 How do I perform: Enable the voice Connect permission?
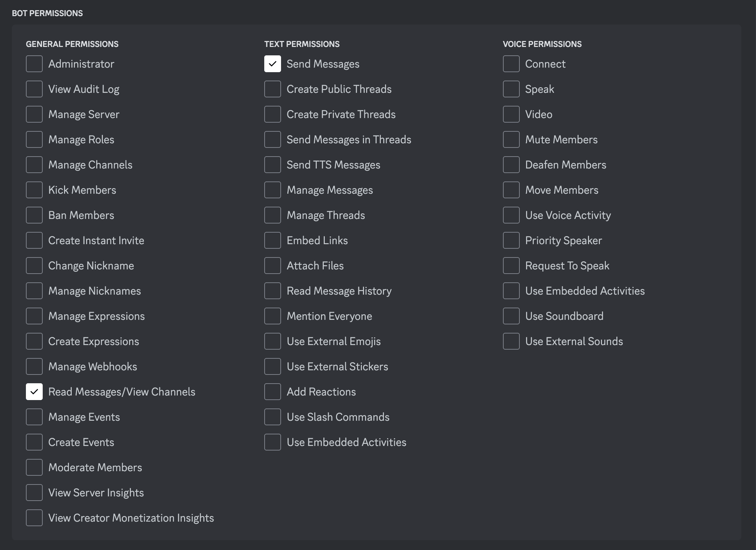pos(511,64)
